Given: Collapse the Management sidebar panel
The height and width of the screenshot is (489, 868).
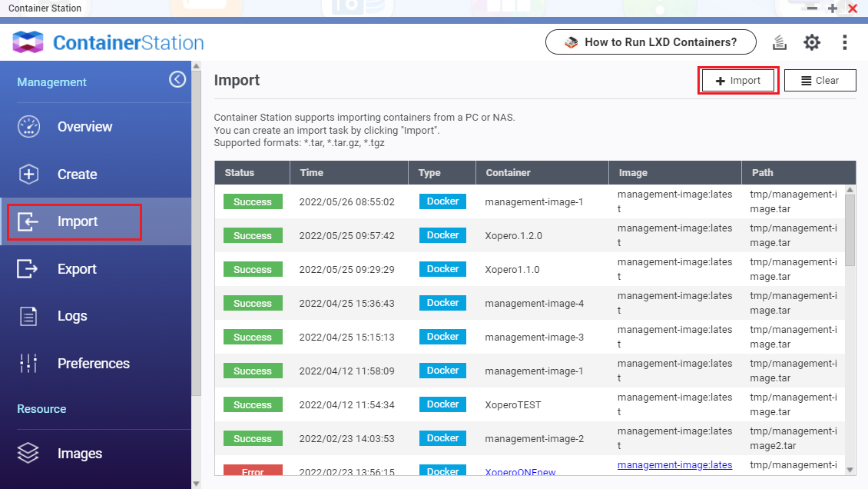Looking at the screenshot, I should click(x=177, y=79).
